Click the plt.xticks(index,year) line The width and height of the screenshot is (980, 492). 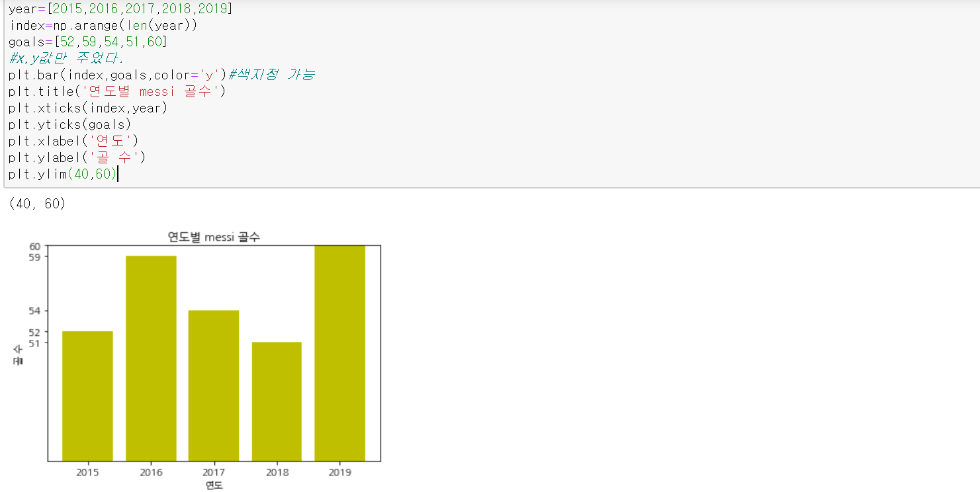(88, 108)
